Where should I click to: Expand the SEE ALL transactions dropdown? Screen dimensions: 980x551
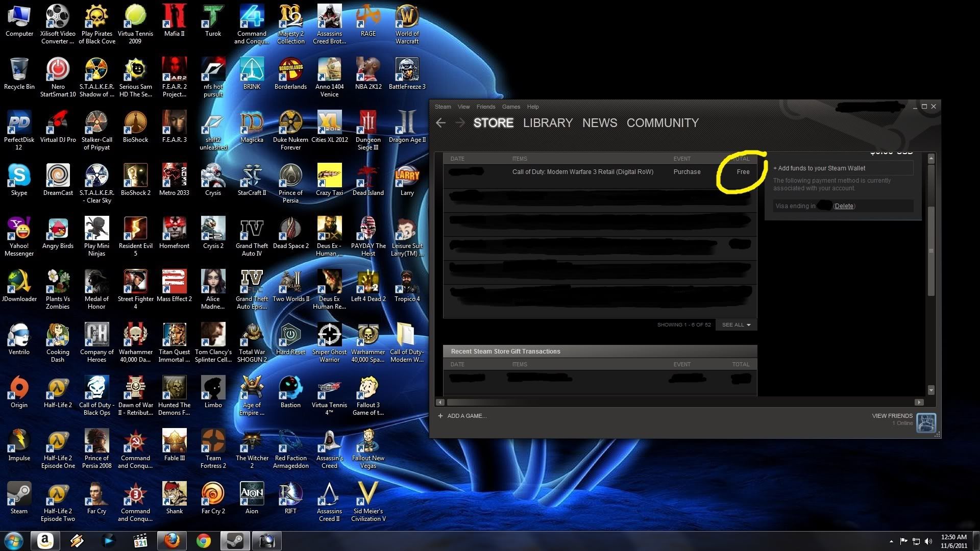click(736, 325)
